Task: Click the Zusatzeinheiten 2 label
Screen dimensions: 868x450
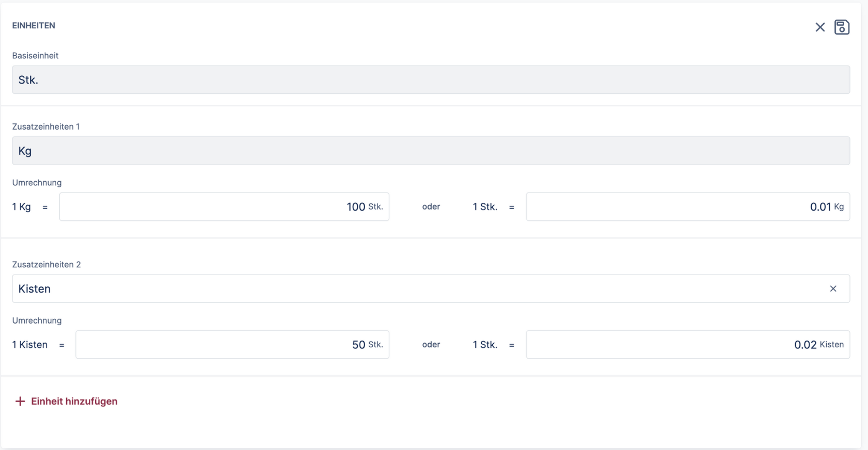Action: (x=46, y=264)
